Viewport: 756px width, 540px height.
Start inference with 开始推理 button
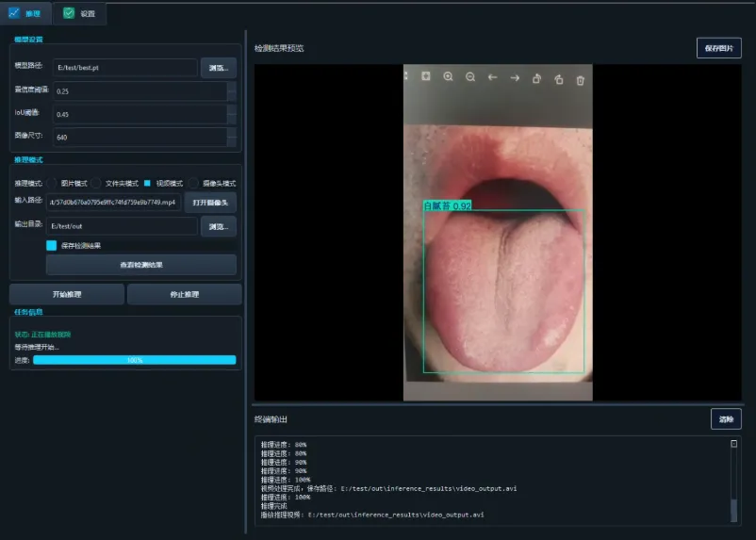pos(67,294)
